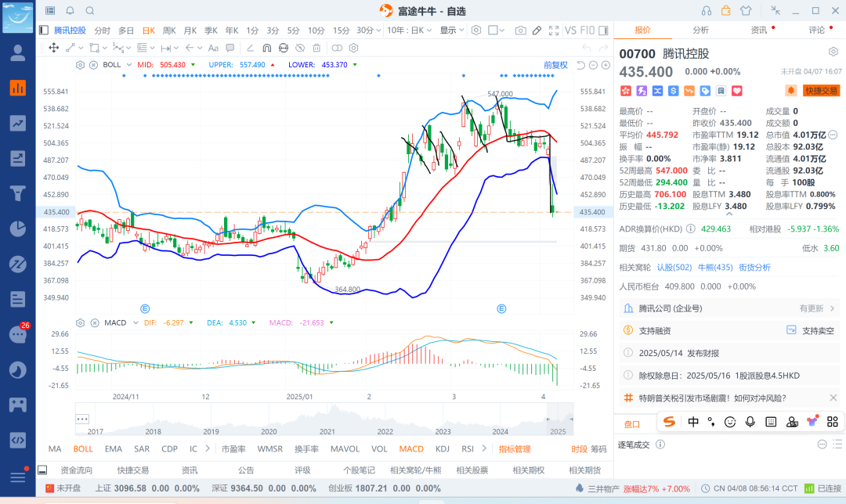Open the 指标管理 indicator management link

coord(515,449)
